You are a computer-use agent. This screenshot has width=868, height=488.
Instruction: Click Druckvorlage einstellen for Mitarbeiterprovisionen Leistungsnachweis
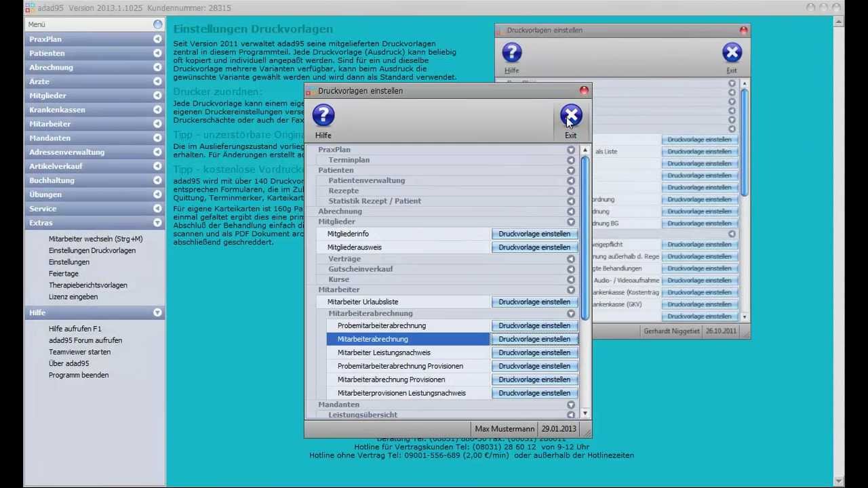[x=534, y=393]
